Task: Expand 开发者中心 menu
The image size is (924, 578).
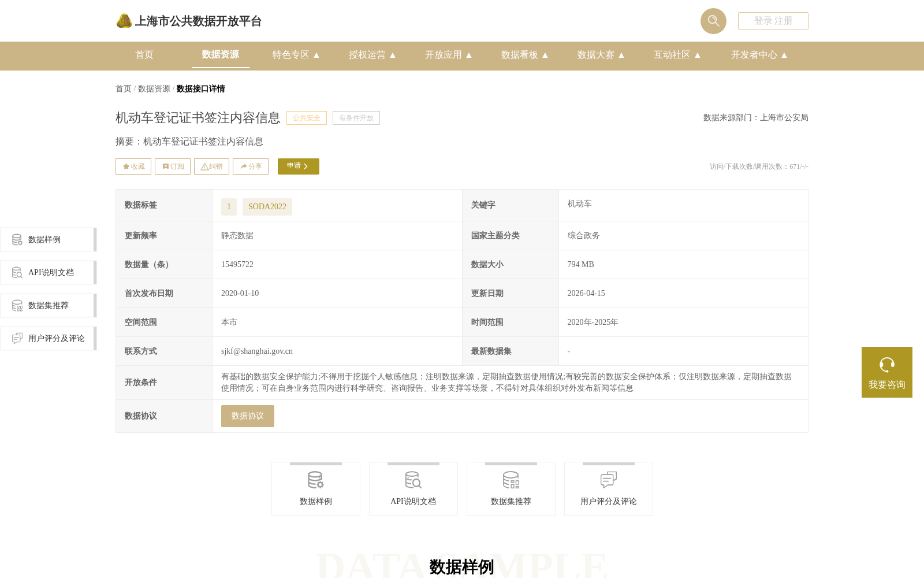Action: pos(759,55)
